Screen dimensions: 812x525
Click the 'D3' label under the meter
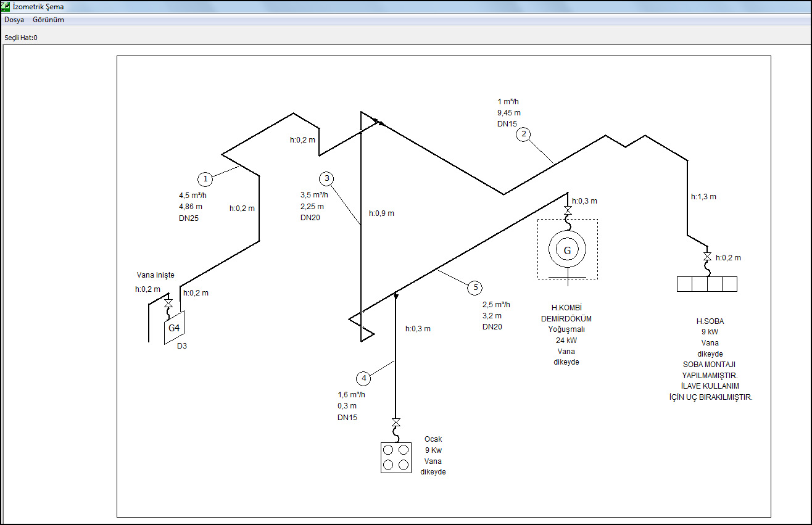(x=182, y=346)
